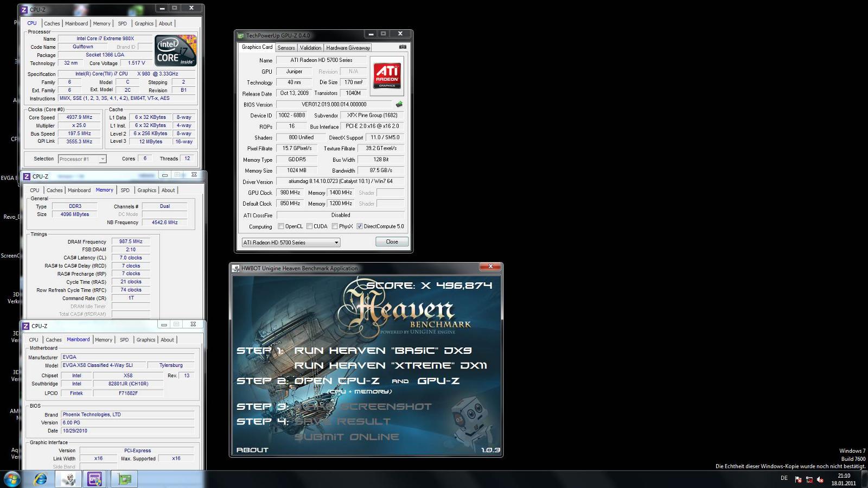868x488 pixels.
Task: Click the HWBOT Heaven window title icon
Action: 236,268
